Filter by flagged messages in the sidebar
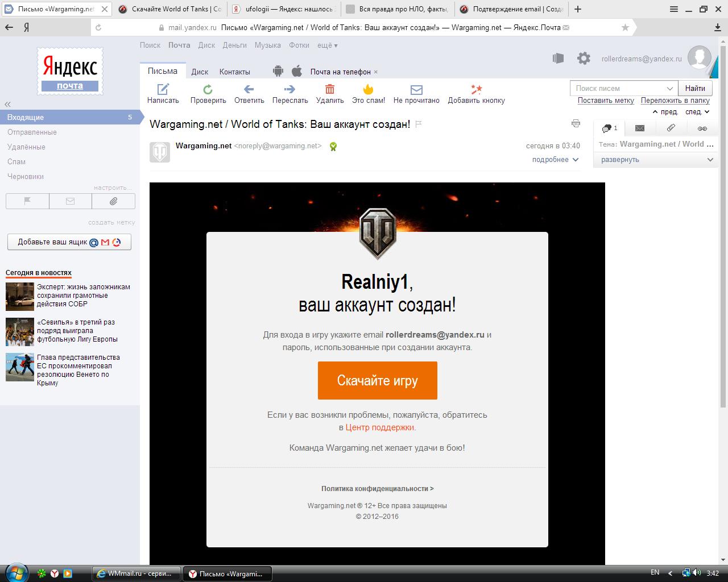 point(27,201)
